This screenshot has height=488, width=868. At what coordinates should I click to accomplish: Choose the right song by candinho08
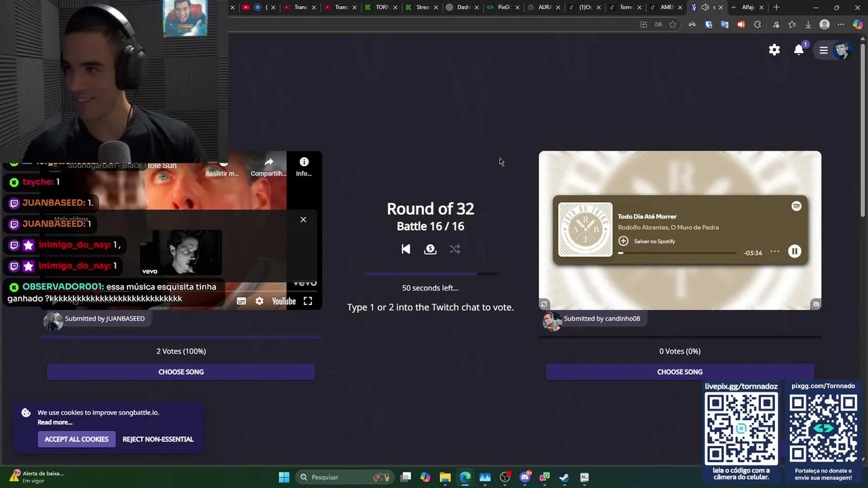[679, 371]
